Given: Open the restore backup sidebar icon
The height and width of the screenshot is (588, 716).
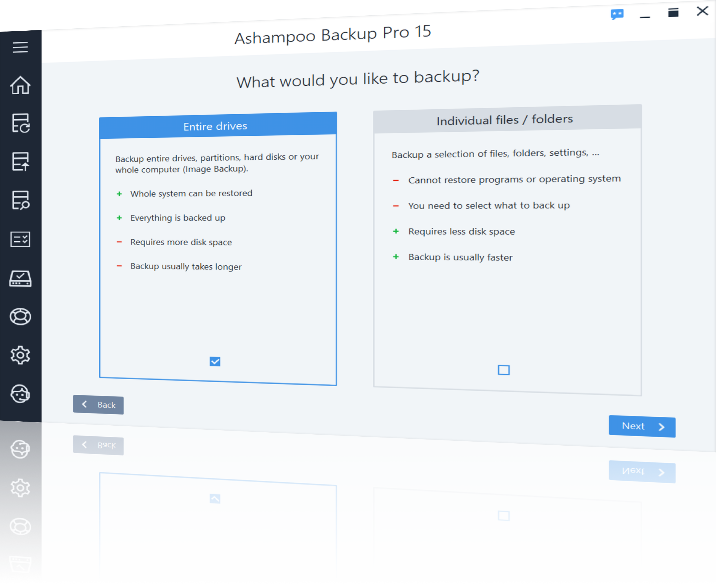Looking at the screenshot, I should click(20, 123).
